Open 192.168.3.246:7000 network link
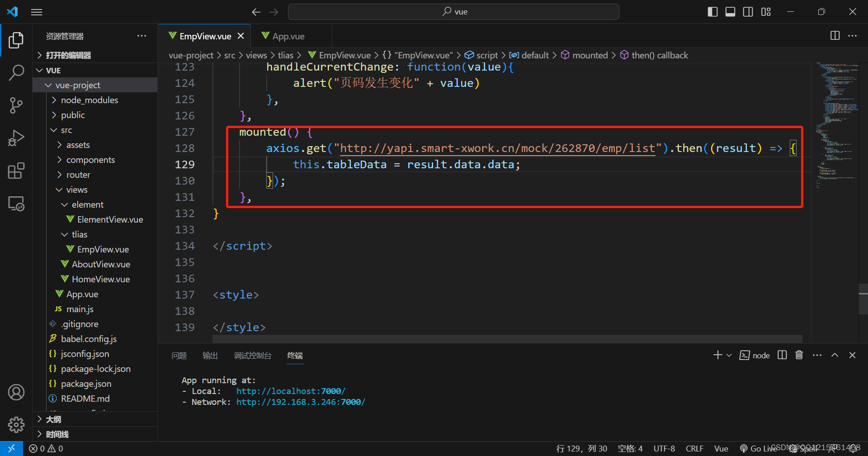The width and height of the screenshot is (868, 456). coord(301,402)
